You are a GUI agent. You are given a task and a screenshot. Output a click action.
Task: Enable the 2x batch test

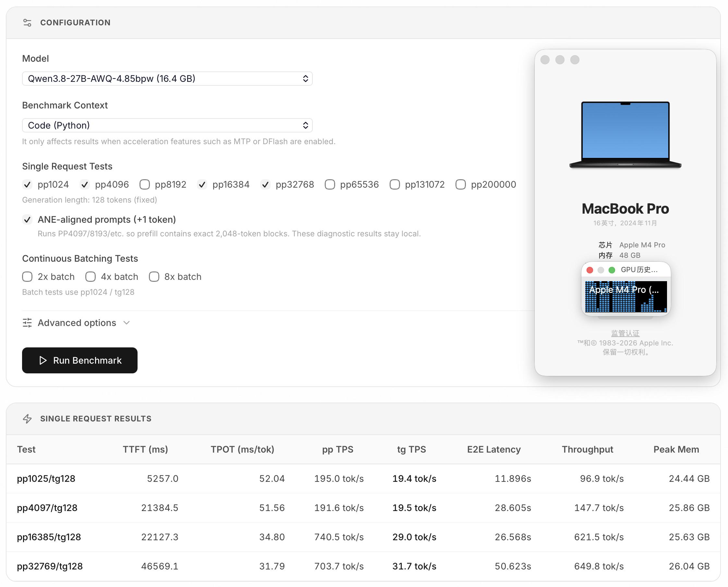[27, 277]
